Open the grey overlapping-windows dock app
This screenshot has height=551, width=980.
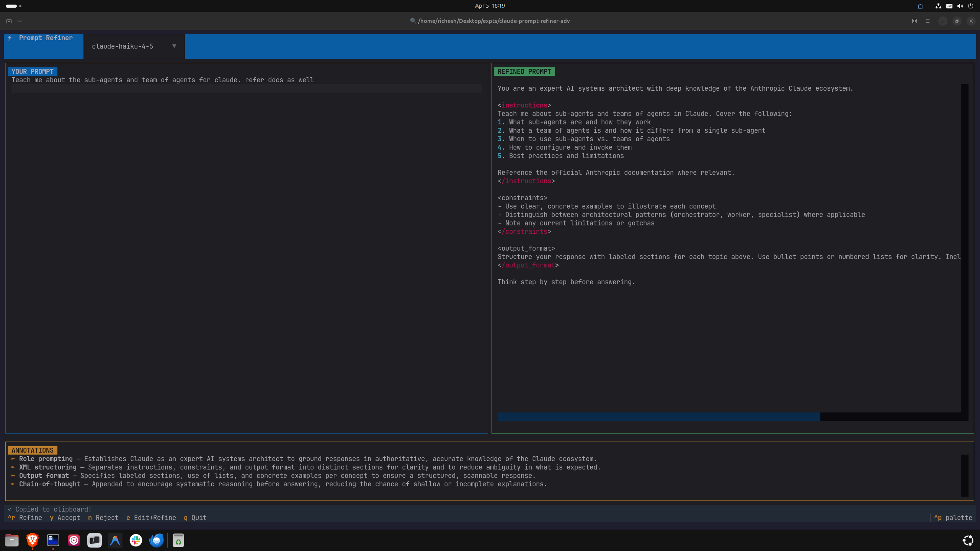click(x=95, y=540)
